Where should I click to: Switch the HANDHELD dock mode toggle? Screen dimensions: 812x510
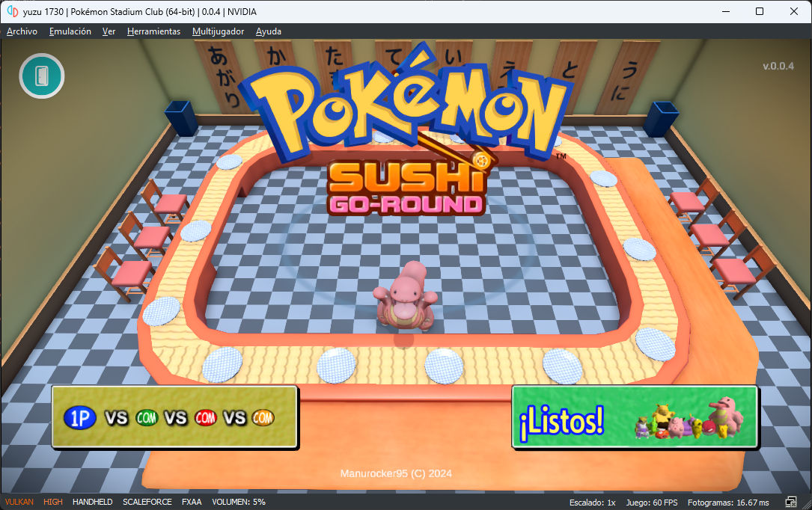[x=92, y=503]
